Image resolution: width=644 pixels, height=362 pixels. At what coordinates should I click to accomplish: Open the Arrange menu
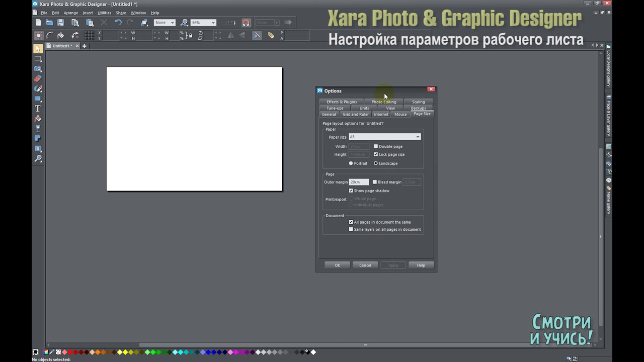coord(71,13)
